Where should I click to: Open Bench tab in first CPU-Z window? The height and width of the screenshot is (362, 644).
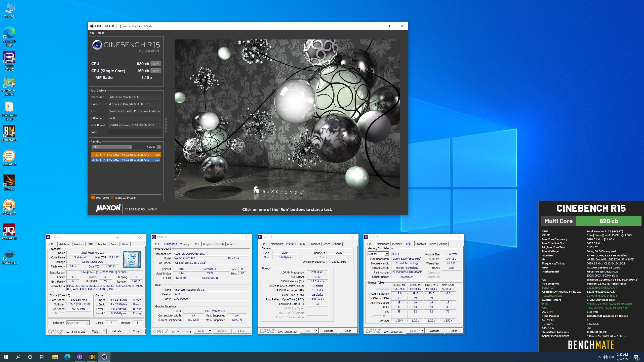coord(114,244)
